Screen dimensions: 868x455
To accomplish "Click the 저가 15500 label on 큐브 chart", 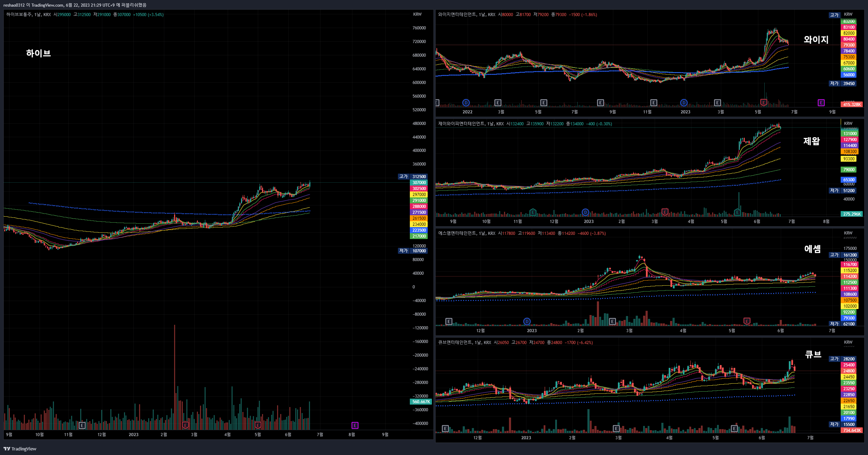I will (842, 425).
